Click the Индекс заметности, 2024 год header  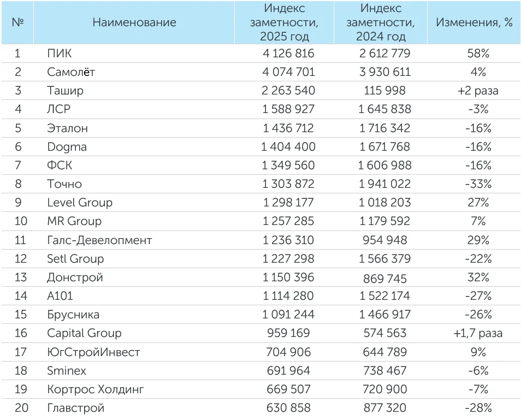[x=381, y=22]
